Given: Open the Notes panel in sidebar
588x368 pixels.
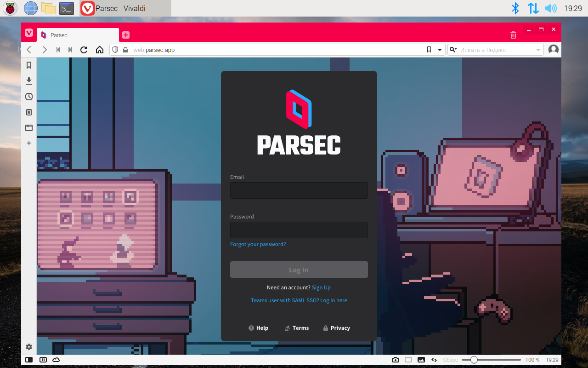Looking at the screenshot, I should pos(29,112).
